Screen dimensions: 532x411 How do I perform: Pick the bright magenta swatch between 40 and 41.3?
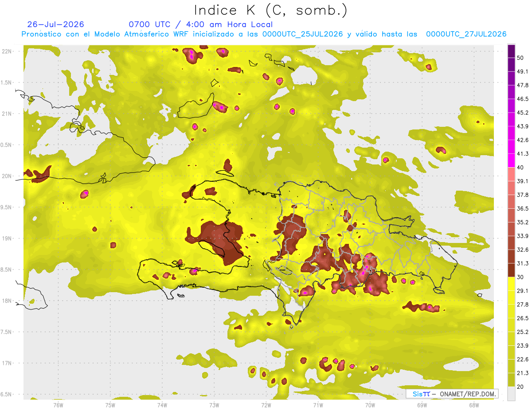pos(511,160)
